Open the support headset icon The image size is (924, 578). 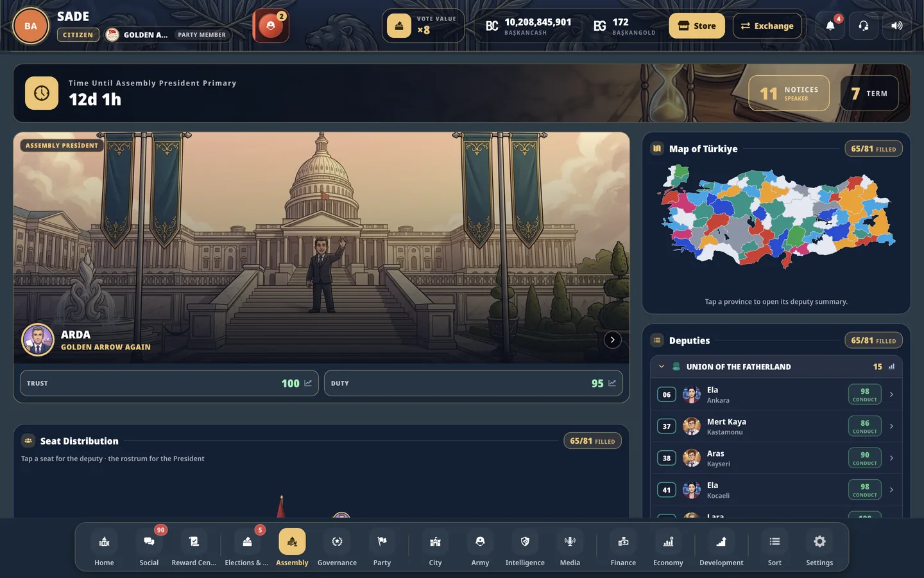tap(864, 26)
